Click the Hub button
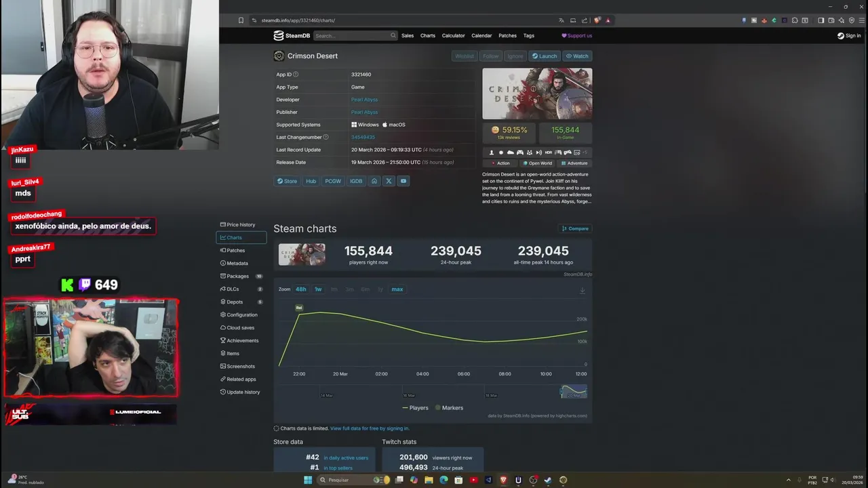The width and height of the screenshot is (868, 488). tap(311, 181)
